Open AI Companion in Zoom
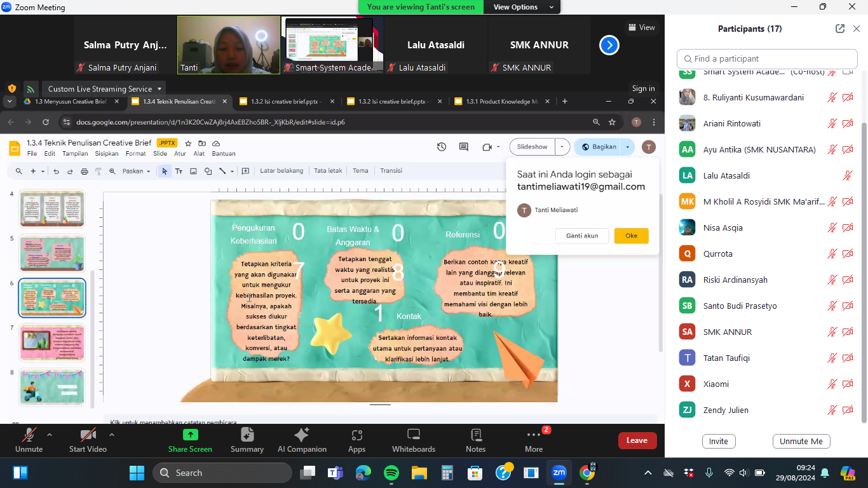Image resolution: width=868 pixels, height=488 pixels. click(302, 440)
